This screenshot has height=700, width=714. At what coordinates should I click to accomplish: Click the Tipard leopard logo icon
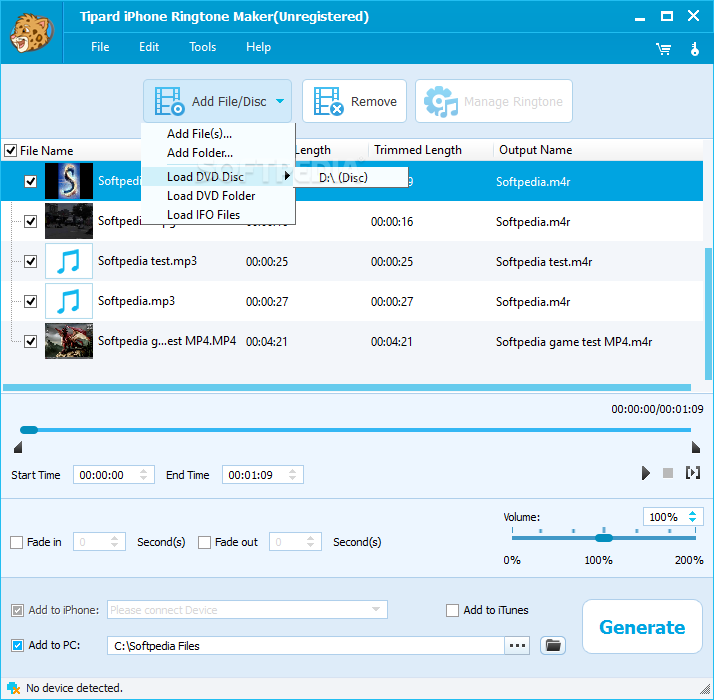coord(31,33)
